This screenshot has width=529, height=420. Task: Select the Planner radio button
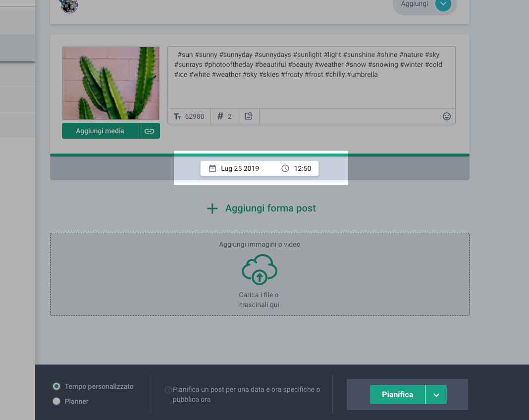click(56, 401)
